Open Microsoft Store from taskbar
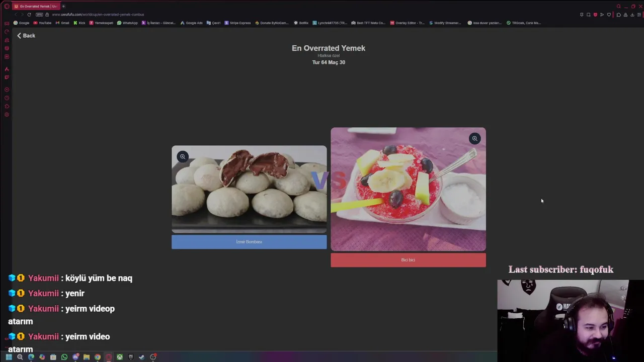 [53, 357]
